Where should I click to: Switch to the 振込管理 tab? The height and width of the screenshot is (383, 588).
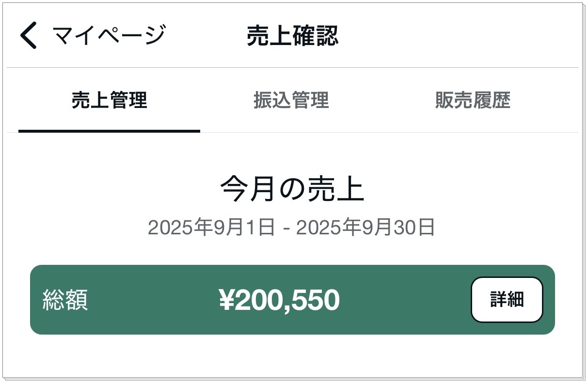[291, 100]
